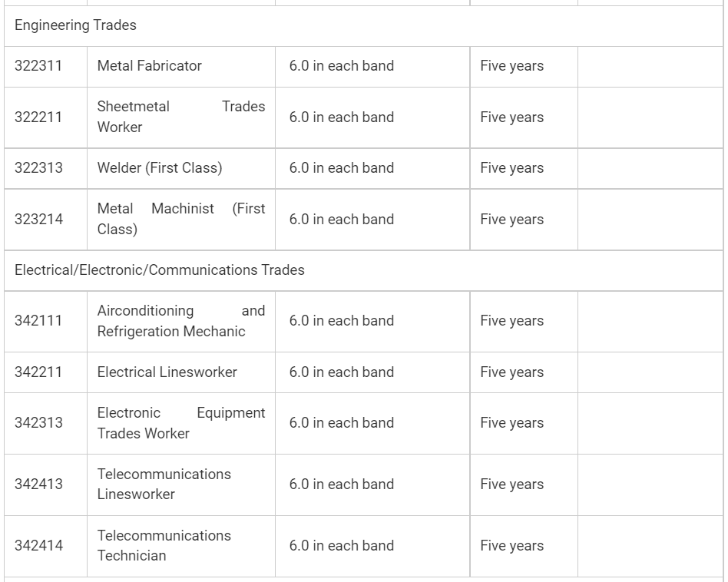
Task: Click the Engineering Trades section heading
Action: (75, 25)
